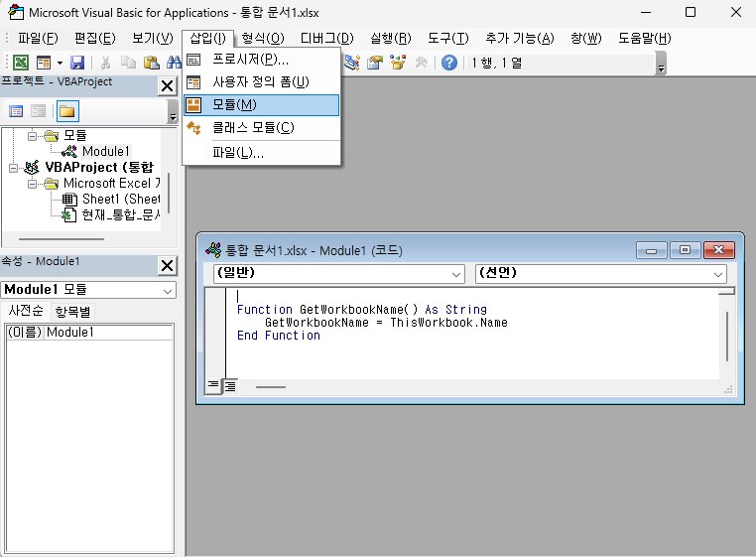Choose Class Module (클래스 모듈) menu item
The image size is (756, 557).
[261, 128]
